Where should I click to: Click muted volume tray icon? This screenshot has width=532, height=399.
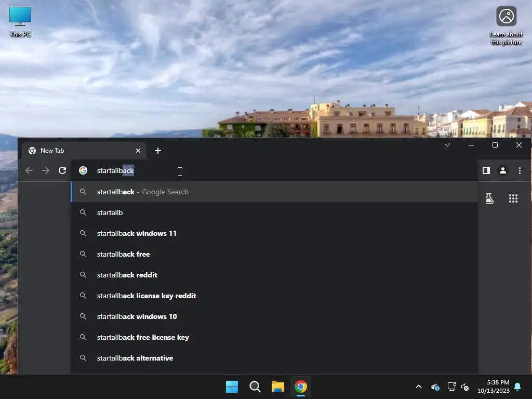[x=465, y=387]
